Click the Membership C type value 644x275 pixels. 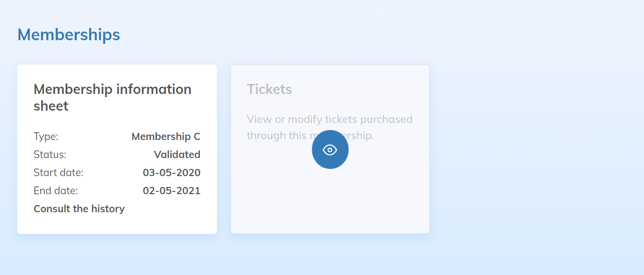click(x=166, y=136)
